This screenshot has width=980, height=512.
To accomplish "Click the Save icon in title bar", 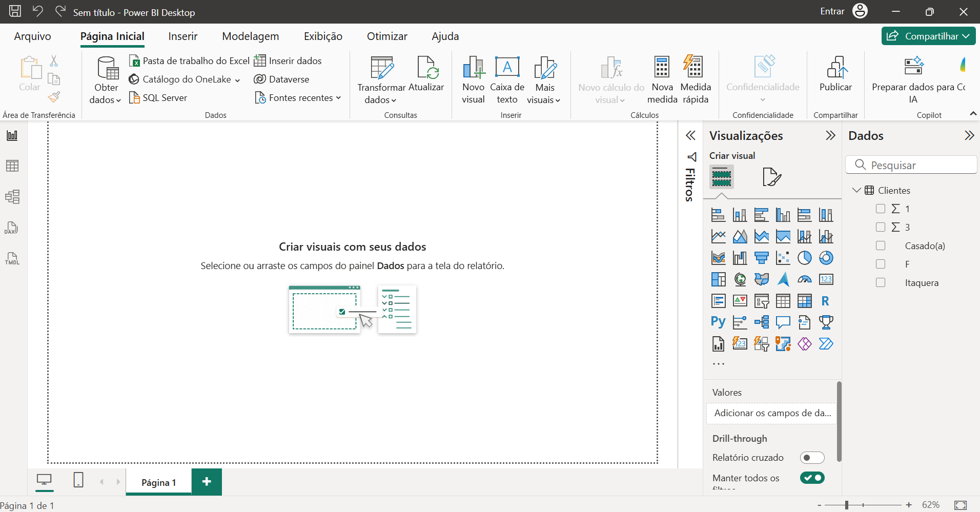I will coord(15,11).
